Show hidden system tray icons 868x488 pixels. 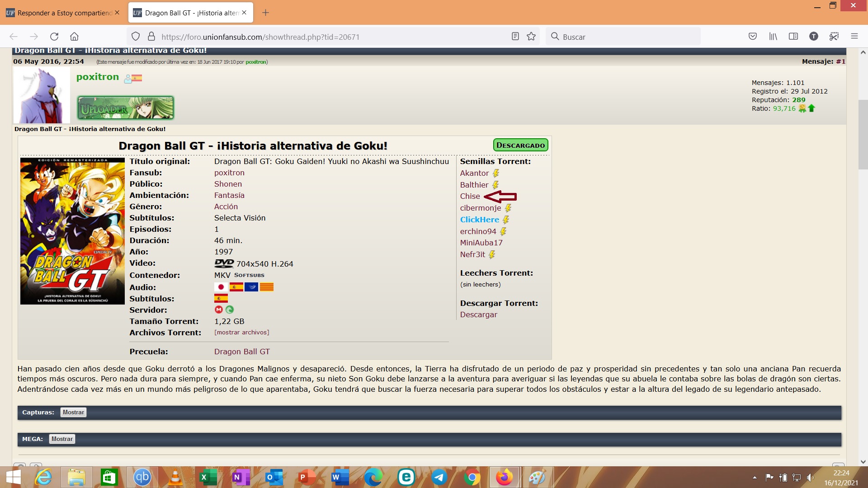coord(755,477)
